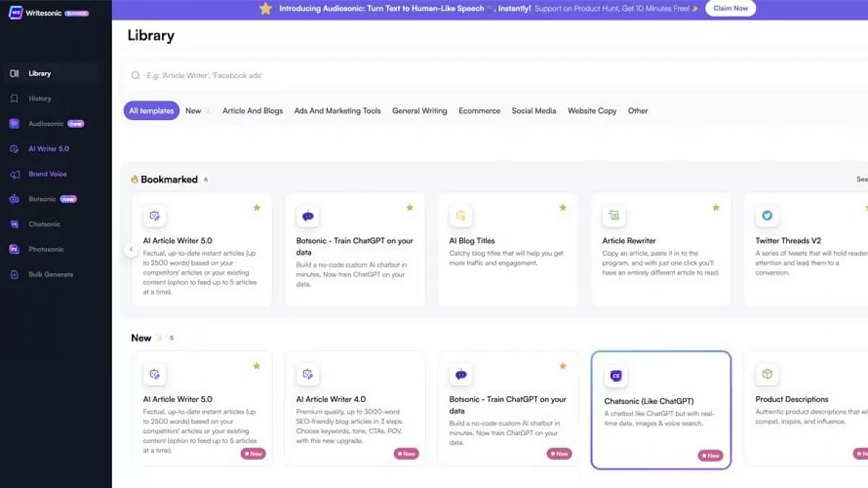868x488 pixels.
Task: Expand the Bookmarked section header
Action: tap(169, 179)
